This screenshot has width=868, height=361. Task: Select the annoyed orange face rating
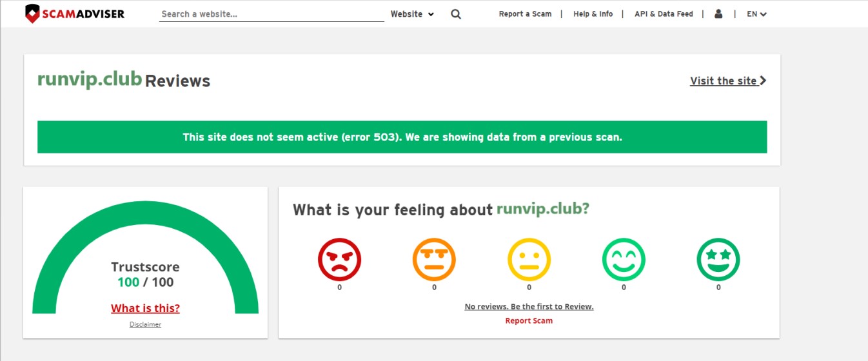coord(434,260)
